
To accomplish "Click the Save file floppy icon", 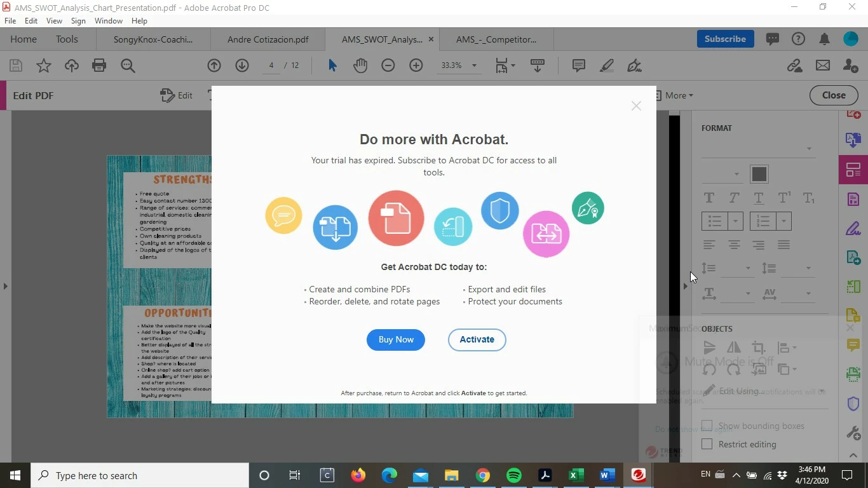I will (16, 65).
